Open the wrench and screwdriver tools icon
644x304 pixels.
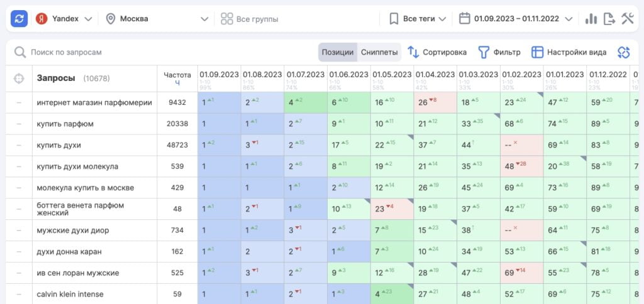coord(627,19)
